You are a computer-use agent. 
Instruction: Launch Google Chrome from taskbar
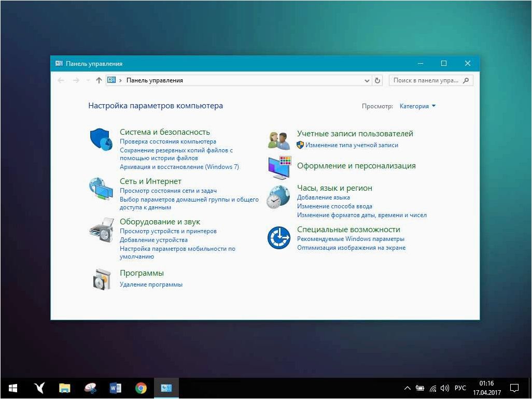(x=141, y=388)
